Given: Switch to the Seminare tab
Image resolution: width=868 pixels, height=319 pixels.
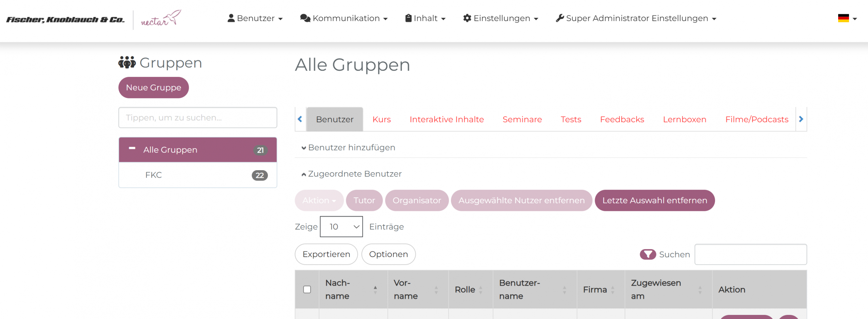Looking at the screenshot, I should (x=522, y=119).
